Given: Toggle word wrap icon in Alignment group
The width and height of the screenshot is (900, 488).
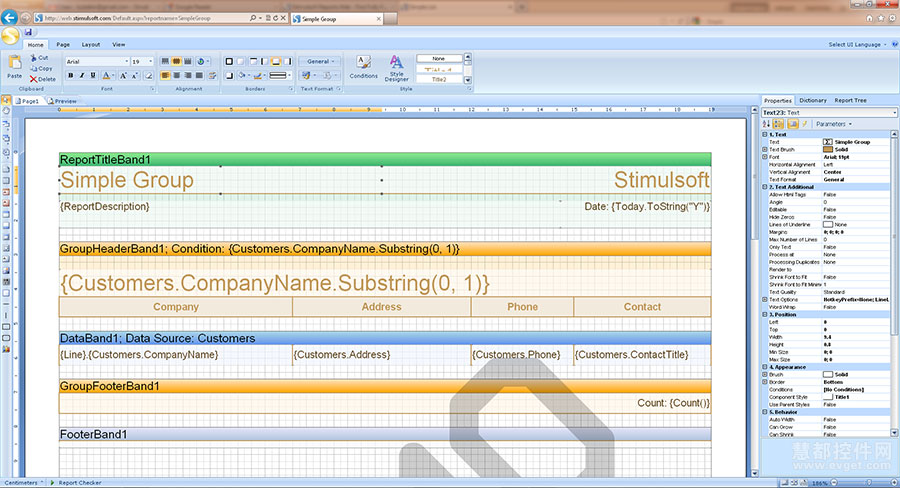Looking at the screenshot, I should 212,76.
